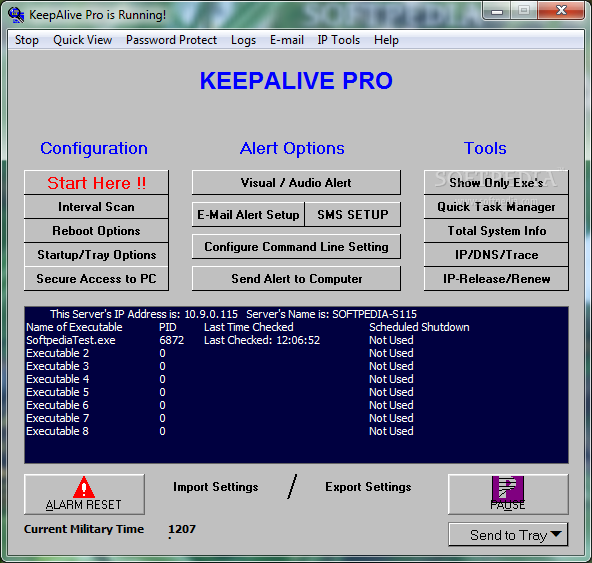Expand the Send to Tray dropdown arrow
The image size is (592, 563).
point(556,534)
